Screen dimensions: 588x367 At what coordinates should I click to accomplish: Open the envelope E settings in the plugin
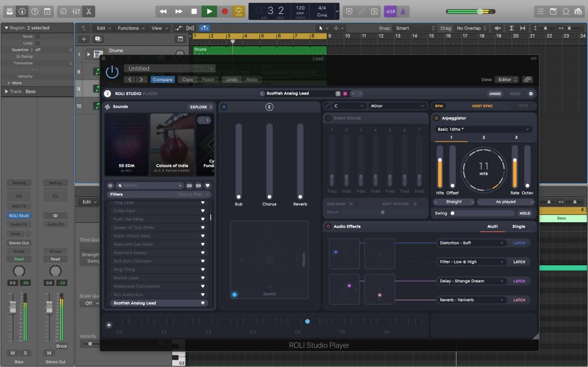point(270,105)
